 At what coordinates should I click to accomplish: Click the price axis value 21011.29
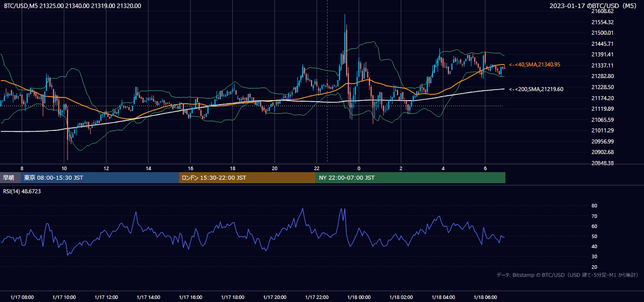point(602,130)
